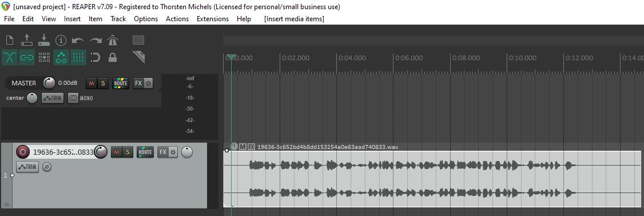Click the media item clock properties icon

coord(234,147)
